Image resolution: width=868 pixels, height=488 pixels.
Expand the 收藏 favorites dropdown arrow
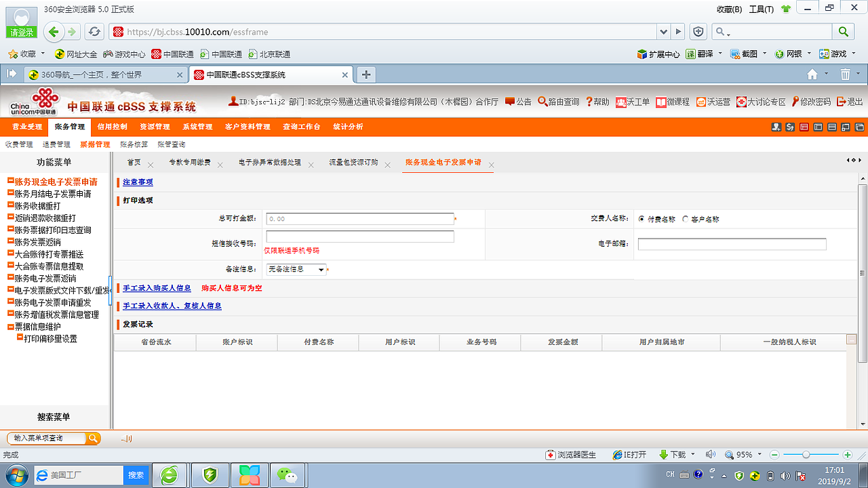[x=43, y=54]
